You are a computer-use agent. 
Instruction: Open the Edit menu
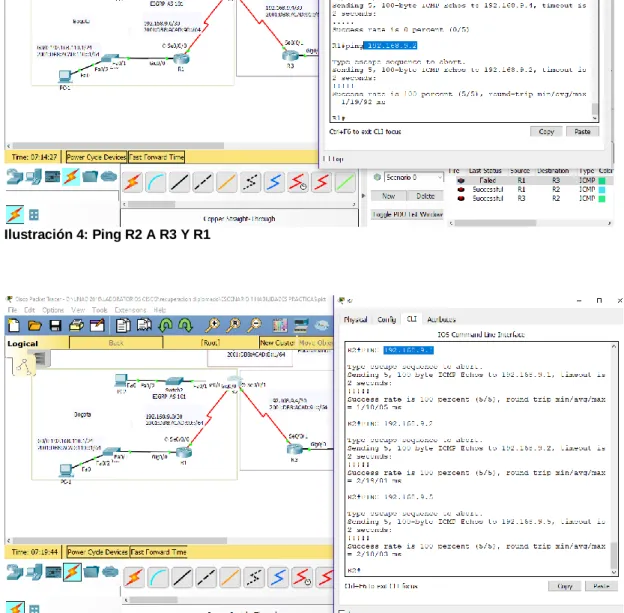[x=29, y=310]
